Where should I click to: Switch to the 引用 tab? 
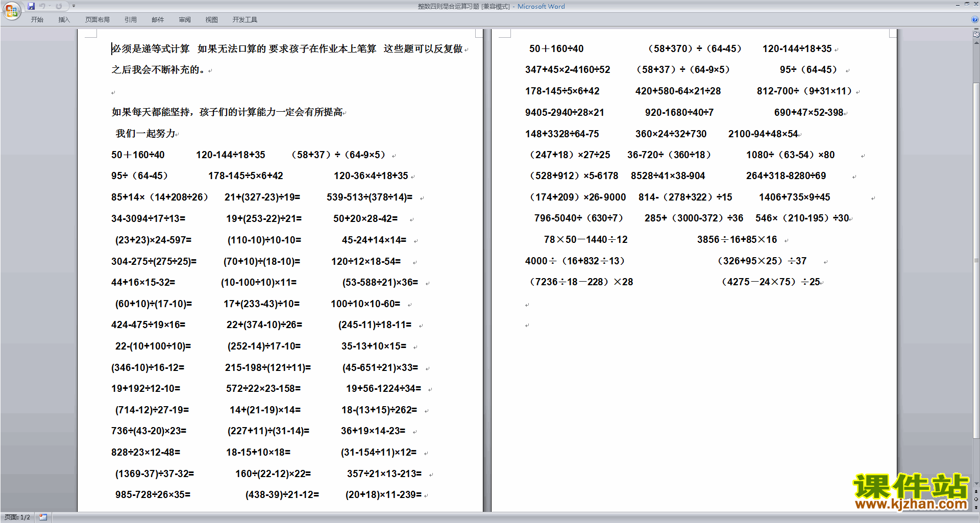[131, 20]
